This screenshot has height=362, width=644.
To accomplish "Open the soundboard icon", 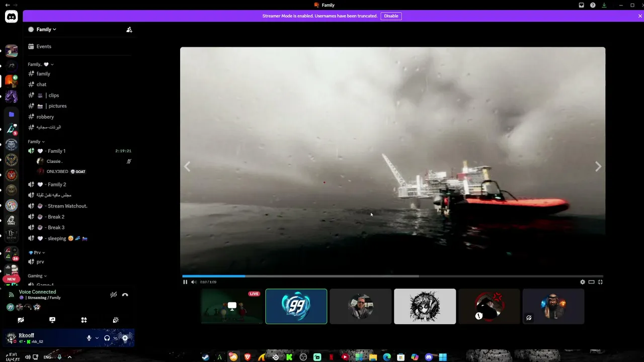I will tap(116, 320).
